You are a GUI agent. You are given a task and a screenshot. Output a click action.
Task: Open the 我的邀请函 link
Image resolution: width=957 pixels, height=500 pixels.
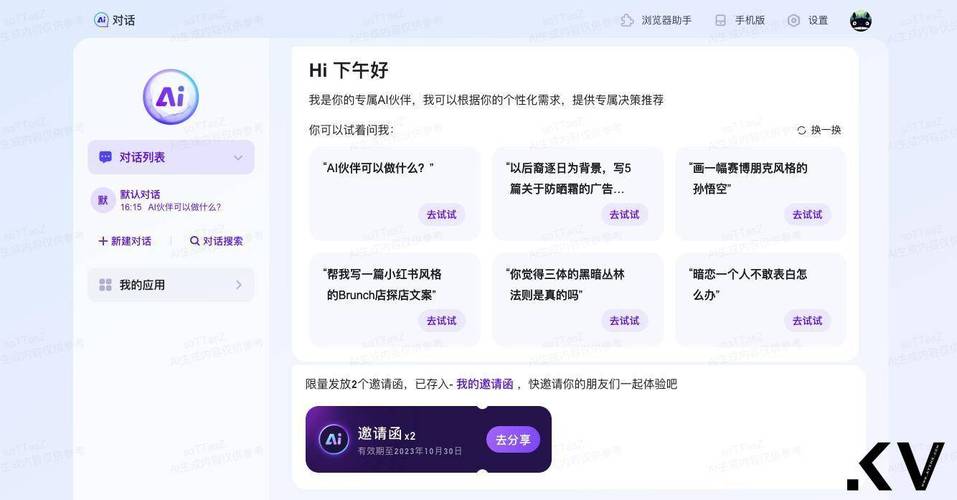click(x=485, y=384)
